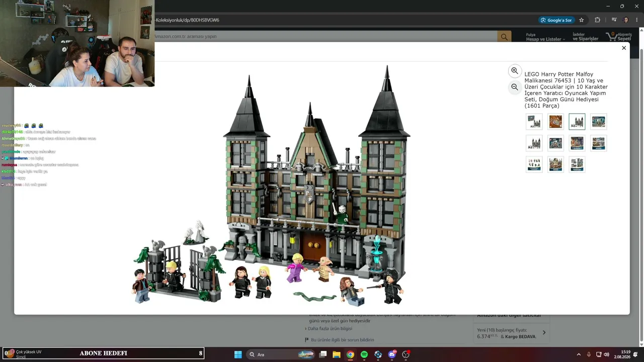Open Discord from the taskbar

[392, 354]
